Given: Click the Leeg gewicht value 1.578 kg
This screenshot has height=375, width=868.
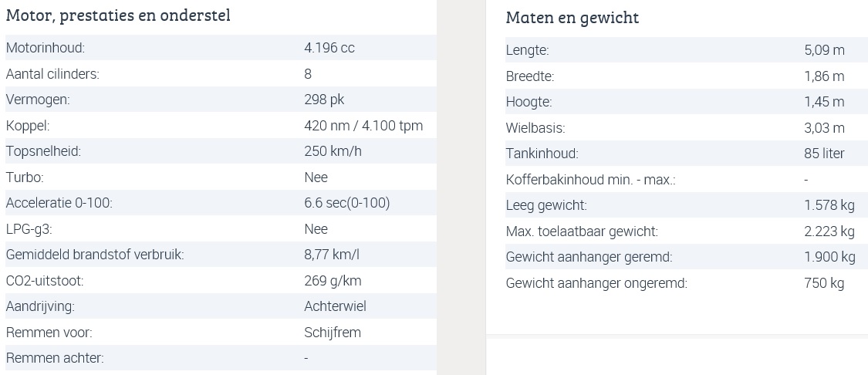Looking at the screenshot, I should (829, 205).
